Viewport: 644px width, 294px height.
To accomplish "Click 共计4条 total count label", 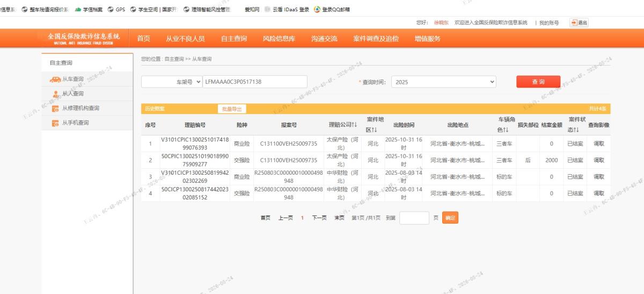I will point(597,109).
